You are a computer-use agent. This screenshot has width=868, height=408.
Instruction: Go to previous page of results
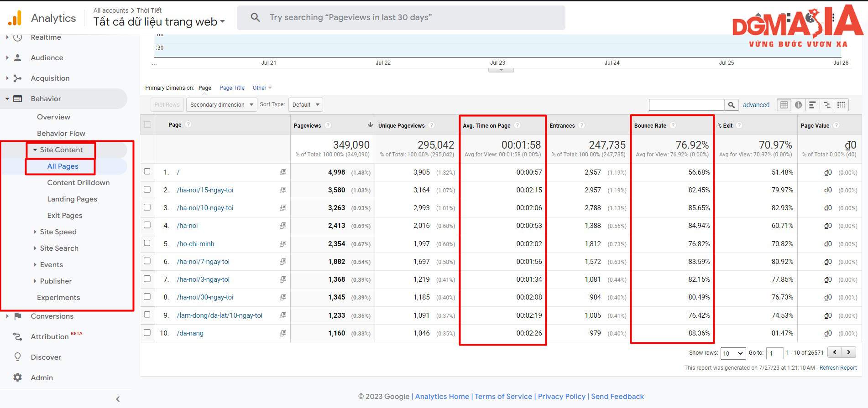tap(835, 352)
